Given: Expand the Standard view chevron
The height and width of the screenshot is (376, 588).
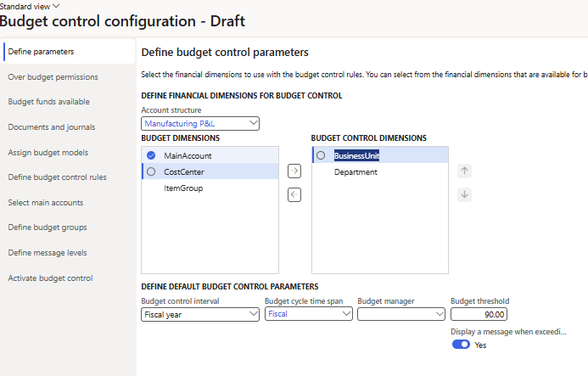Looking at the screenshot, I should (x=56, y=5).
